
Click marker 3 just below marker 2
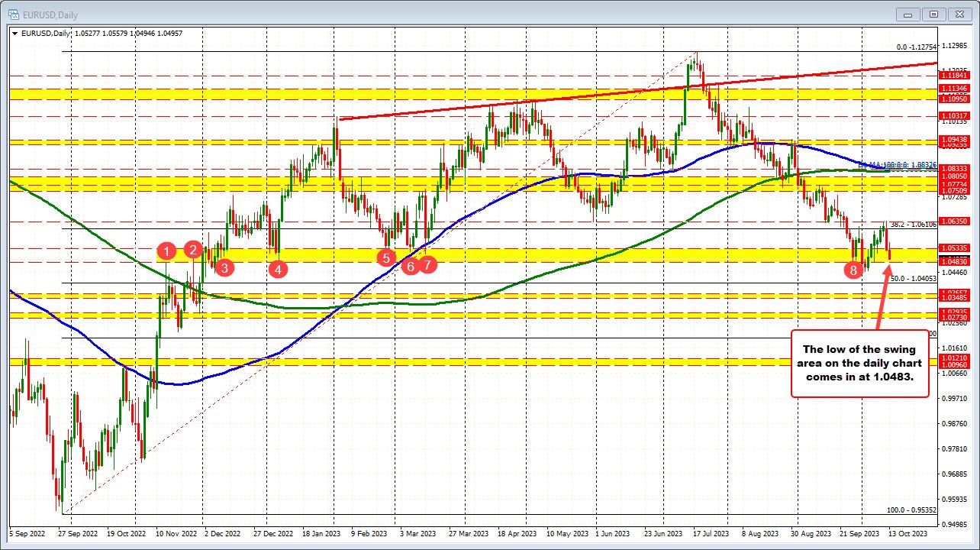223,267
